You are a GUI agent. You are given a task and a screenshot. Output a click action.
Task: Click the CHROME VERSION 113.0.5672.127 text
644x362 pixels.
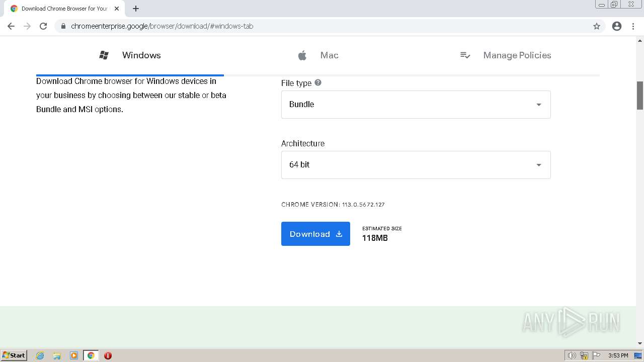click(x=333, y=205)
